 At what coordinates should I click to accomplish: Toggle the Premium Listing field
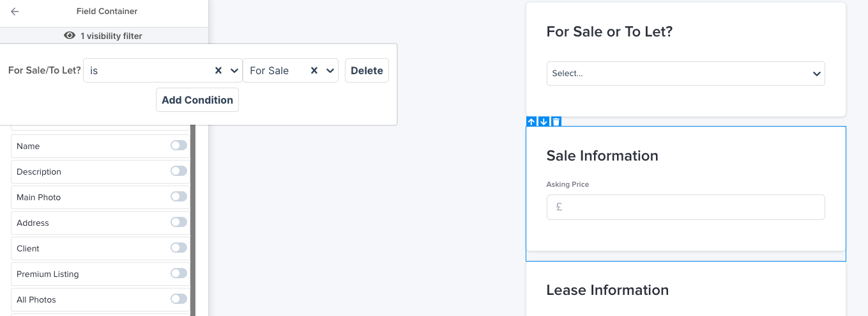pyautogui.click(x=179, y=274)
